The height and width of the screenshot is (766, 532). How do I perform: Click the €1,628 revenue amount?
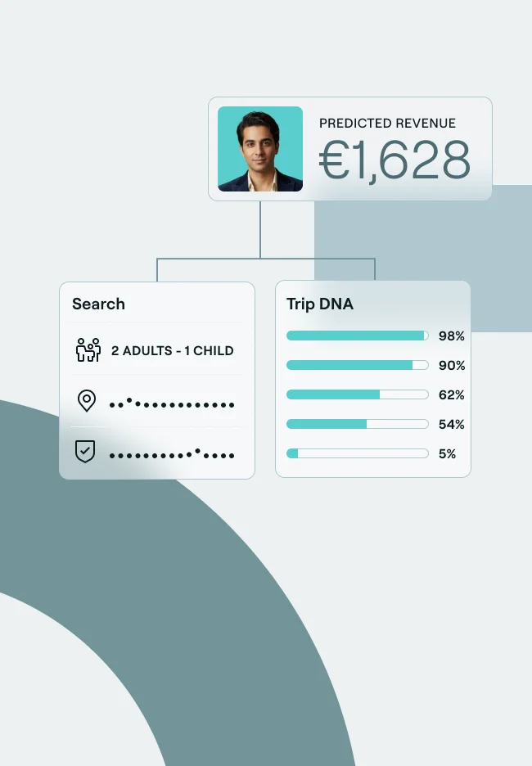tap(394, 160)
